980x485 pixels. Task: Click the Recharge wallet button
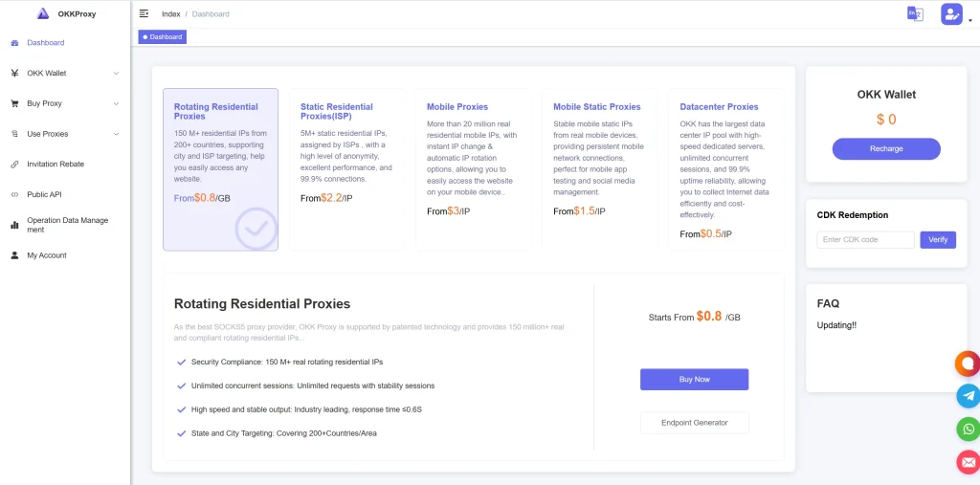coord(885,148)
